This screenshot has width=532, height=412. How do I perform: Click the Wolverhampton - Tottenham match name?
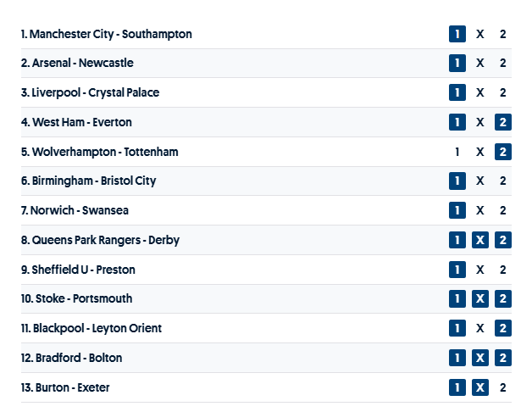[x=104, y=152]
